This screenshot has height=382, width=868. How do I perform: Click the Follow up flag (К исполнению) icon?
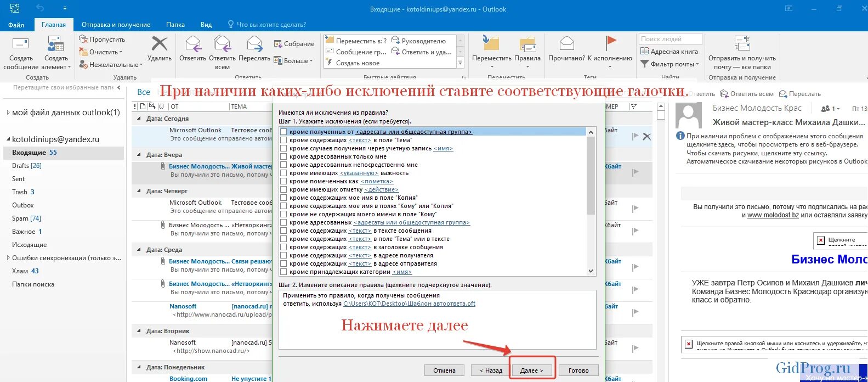(610, 43)
